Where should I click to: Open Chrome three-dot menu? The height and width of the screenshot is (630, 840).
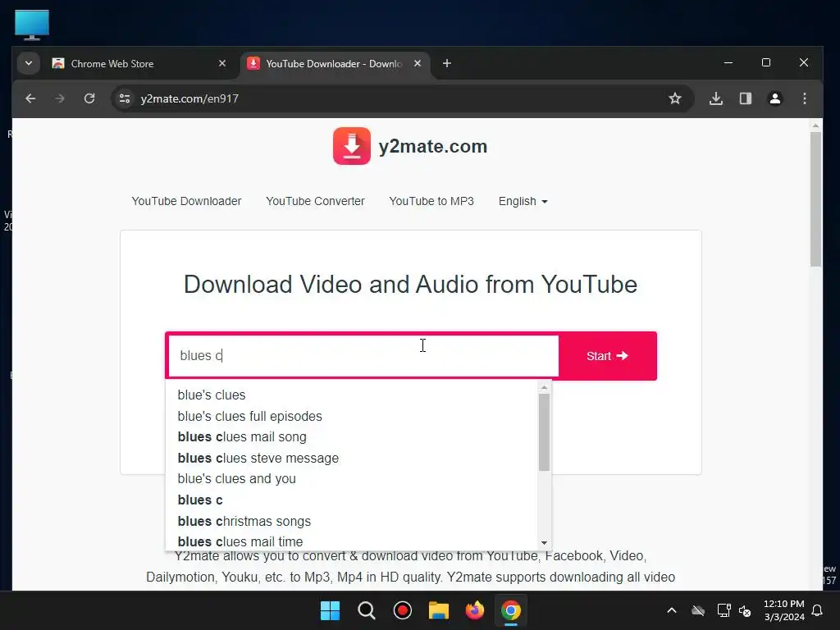click(804, 98)
